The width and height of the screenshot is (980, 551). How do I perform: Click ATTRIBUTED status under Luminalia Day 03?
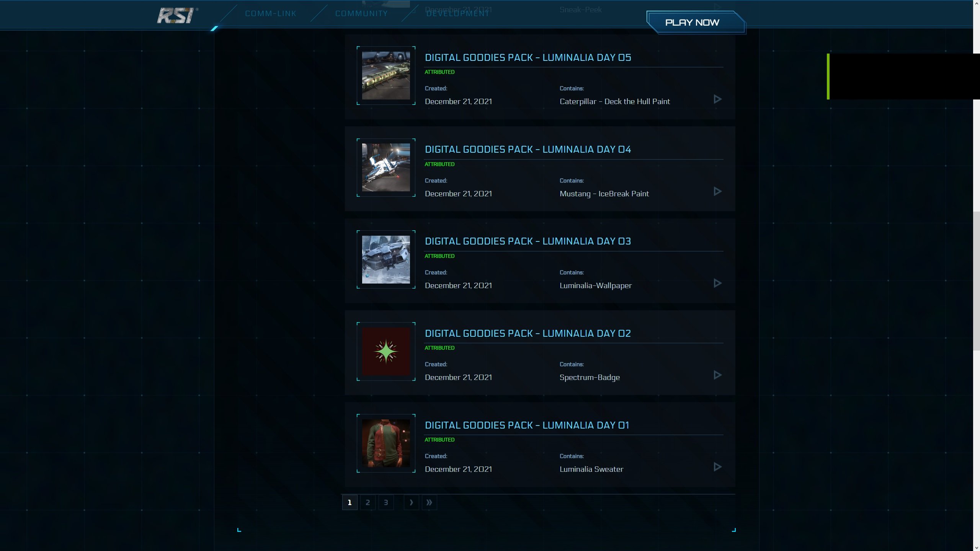pyautogui.click(x=439, y=256)
